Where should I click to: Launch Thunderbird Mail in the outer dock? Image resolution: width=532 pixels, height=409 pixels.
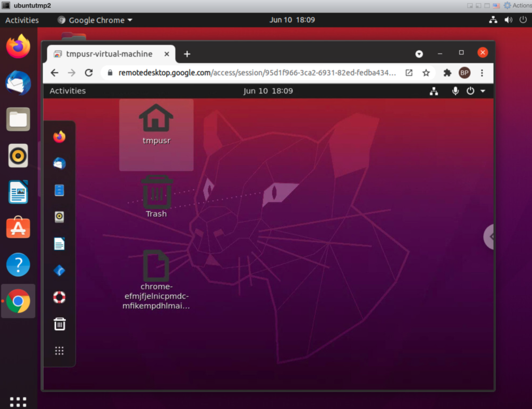coord(18,83)
